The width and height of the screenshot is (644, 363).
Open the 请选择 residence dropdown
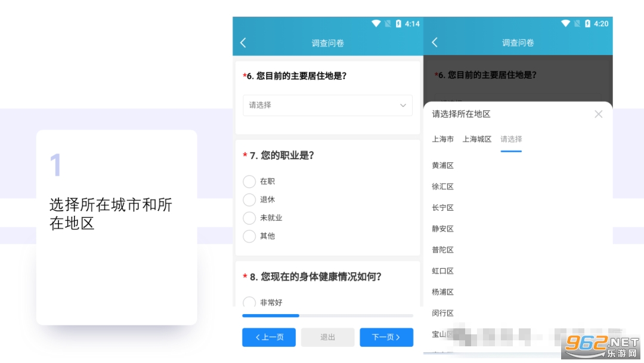(x=327, y=105)
